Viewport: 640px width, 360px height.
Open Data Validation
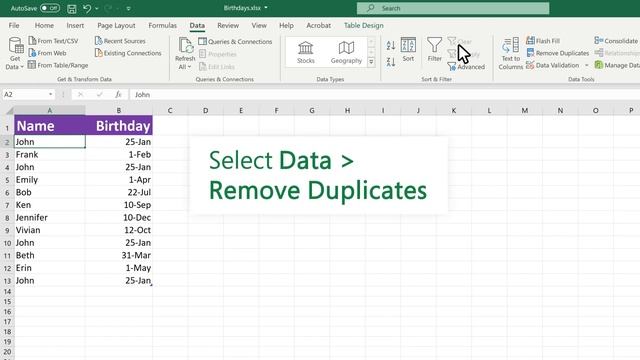[553, 65]
